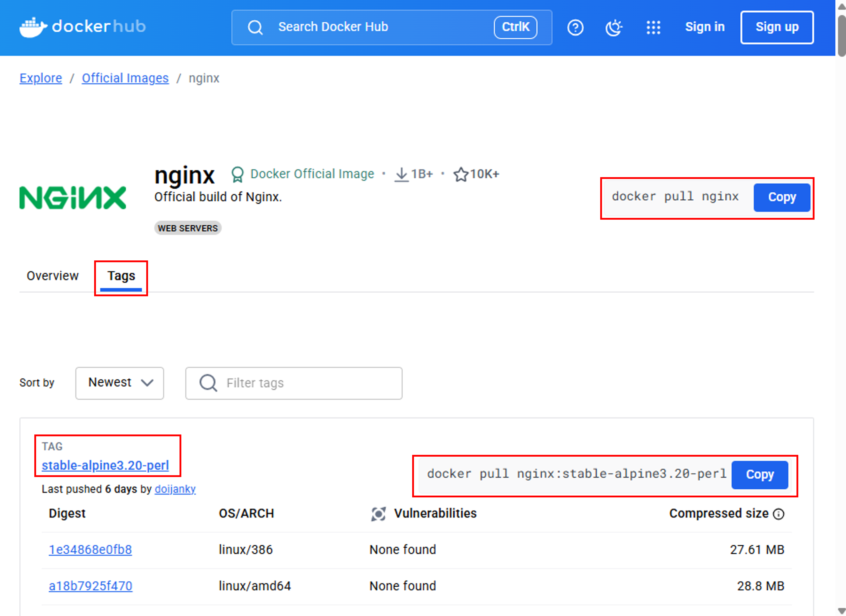Copy the nginx:stable-alpine3.20-perl pull command
Image resolution: width=846 pixels, height=616 pixels.
pos(759,475)
